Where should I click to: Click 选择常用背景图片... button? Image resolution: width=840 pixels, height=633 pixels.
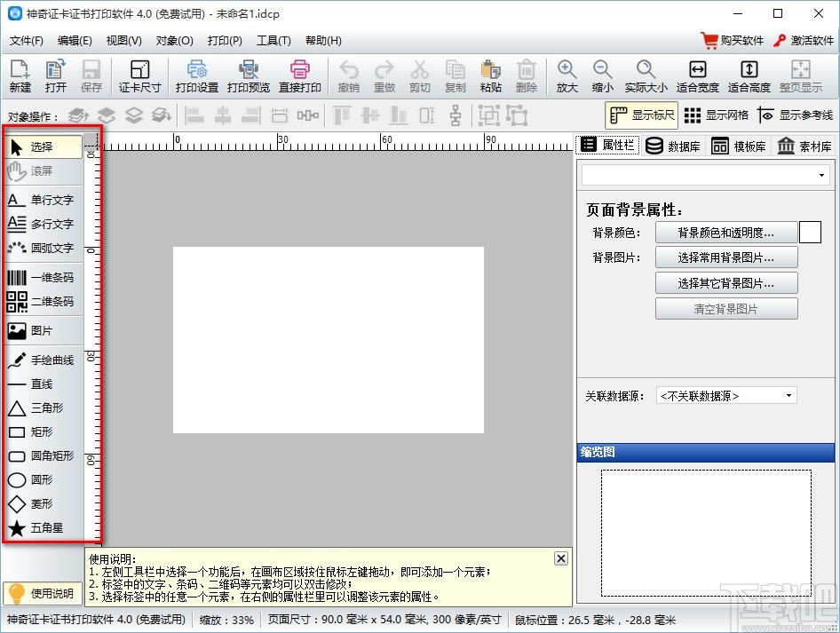(x=725, y=257)
